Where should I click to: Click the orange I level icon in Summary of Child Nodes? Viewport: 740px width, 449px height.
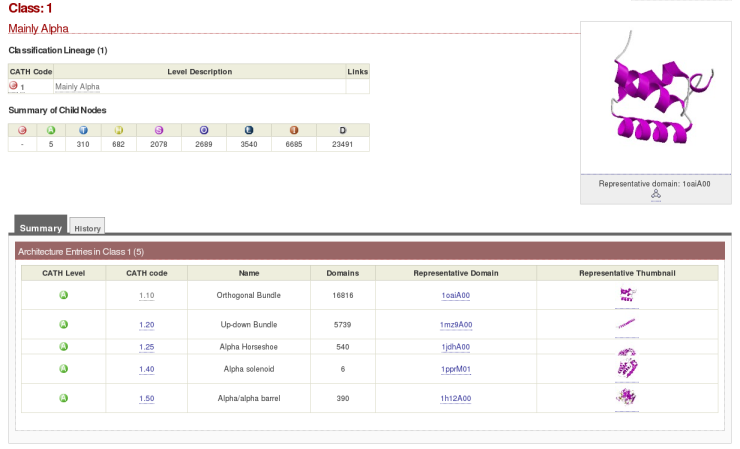click(x=294, y=130)
